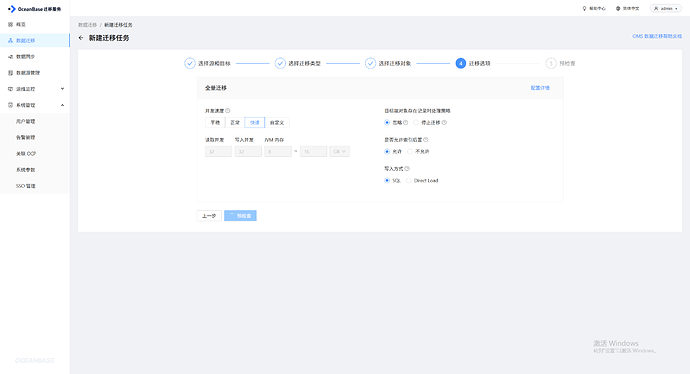
Task: Set concurrency speed to 正常
Action: coord(235,123)
